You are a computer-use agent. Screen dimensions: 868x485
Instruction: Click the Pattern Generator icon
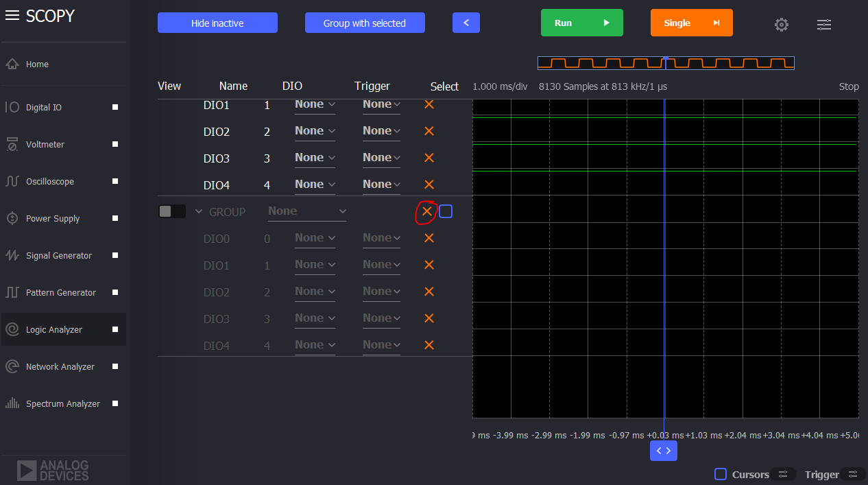[x=12, y=292]
